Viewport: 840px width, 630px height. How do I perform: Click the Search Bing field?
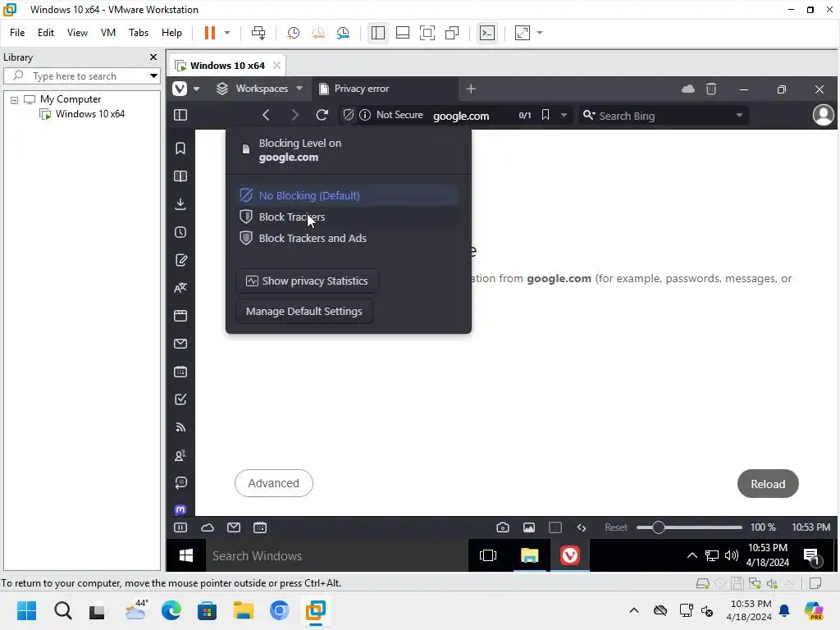point(664,116)
